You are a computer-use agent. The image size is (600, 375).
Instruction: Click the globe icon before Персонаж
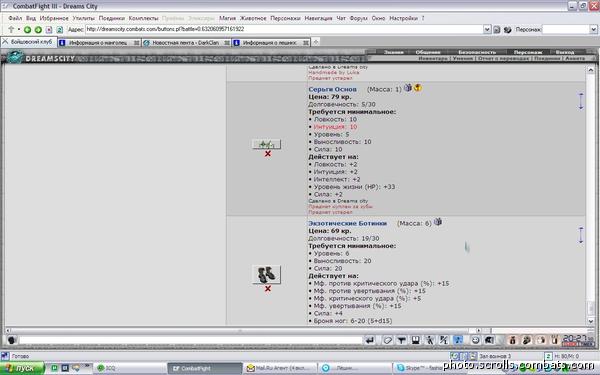507,29
